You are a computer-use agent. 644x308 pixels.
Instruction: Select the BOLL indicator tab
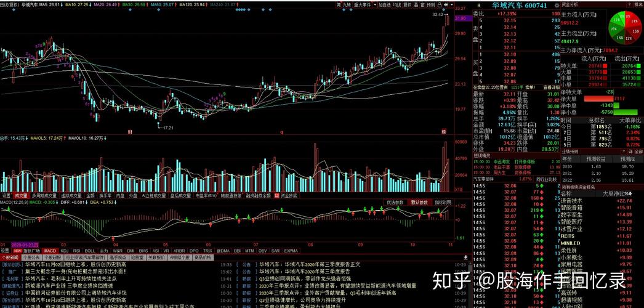click(90, 251)
